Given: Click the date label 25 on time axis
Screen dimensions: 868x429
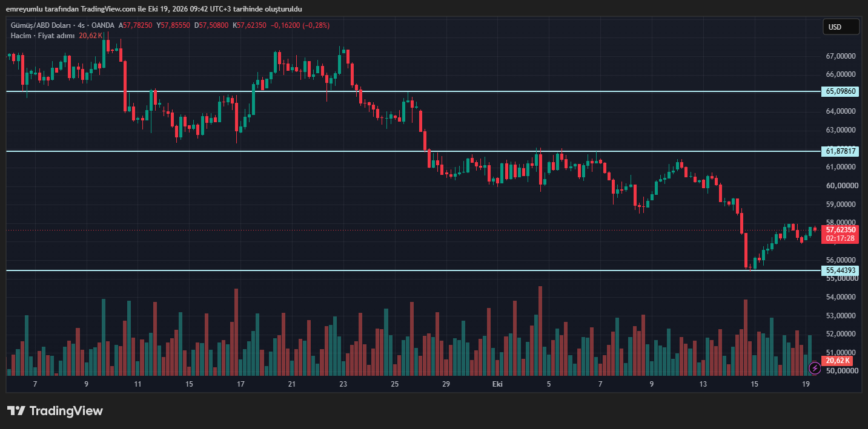Looking at the screenshot, I should [x=395, y=384].
